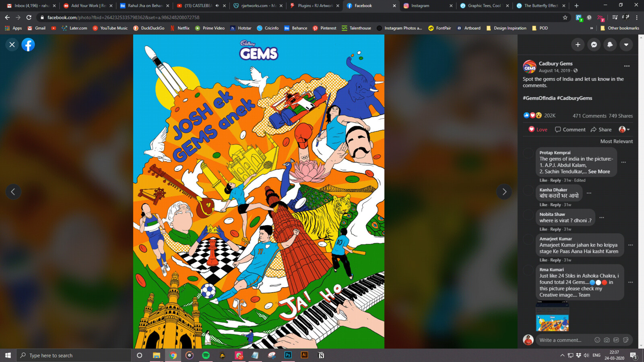Switch to the Inbox Gmail tab

(31, 6)
